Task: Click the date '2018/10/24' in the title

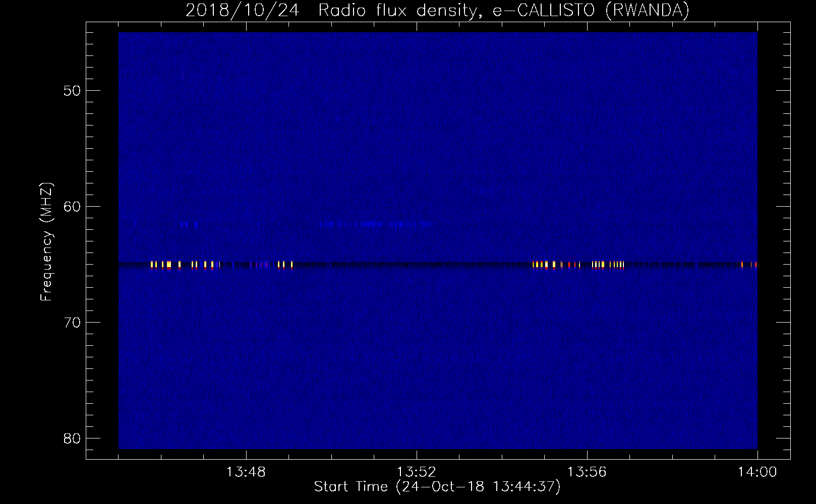Action: coord(243,11)
